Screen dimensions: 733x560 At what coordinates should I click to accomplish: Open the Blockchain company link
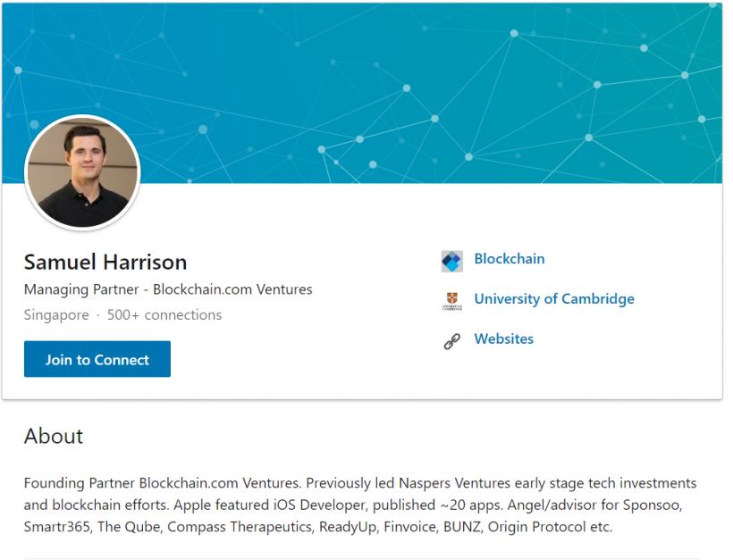[509, 259]
